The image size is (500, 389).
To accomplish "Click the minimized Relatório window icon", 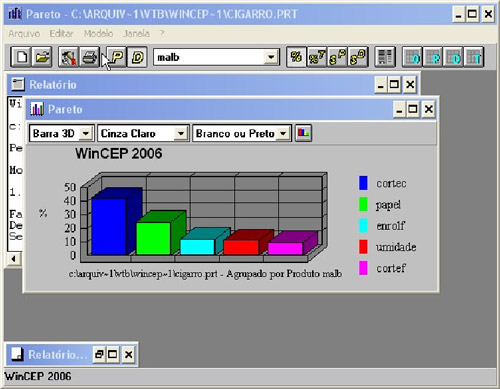I will coord(17,354).
